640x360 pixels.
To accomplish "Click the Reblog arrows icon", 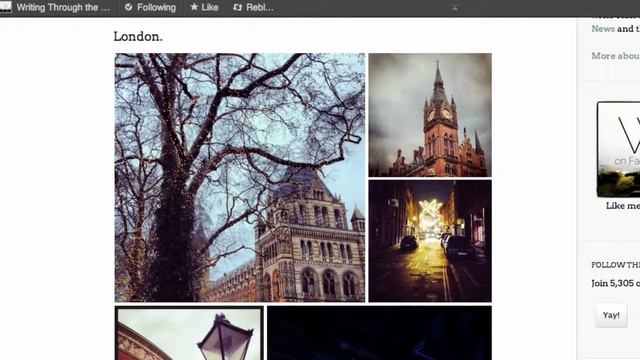I will (238, 7).
